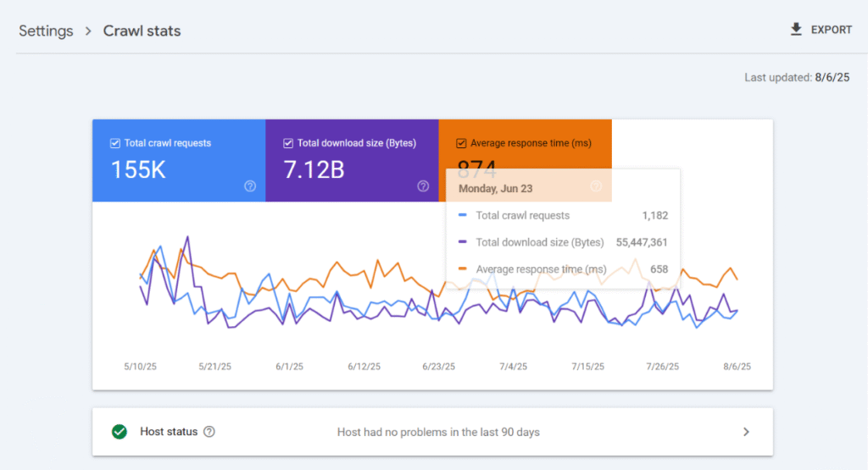Click help icon on Average response time card
This screenshot has width=868, height=470.
pyautogui.click(x=596, y=186)
